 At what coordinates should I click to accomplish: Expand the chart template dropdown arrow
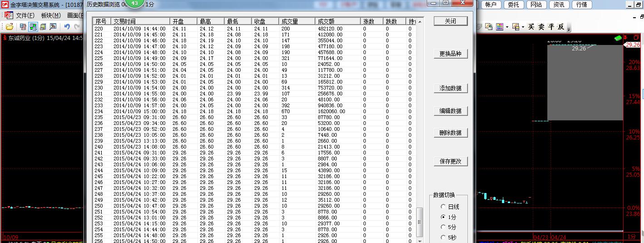[523, 27]
